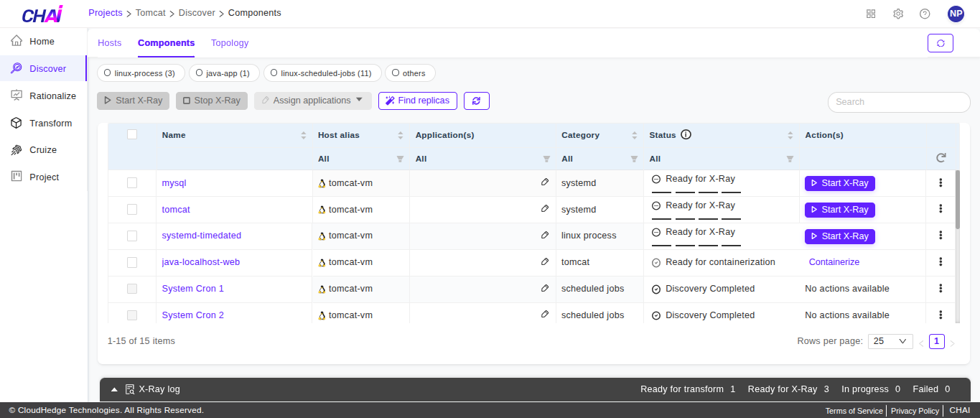Sort by Category column

tap(634, 135)
